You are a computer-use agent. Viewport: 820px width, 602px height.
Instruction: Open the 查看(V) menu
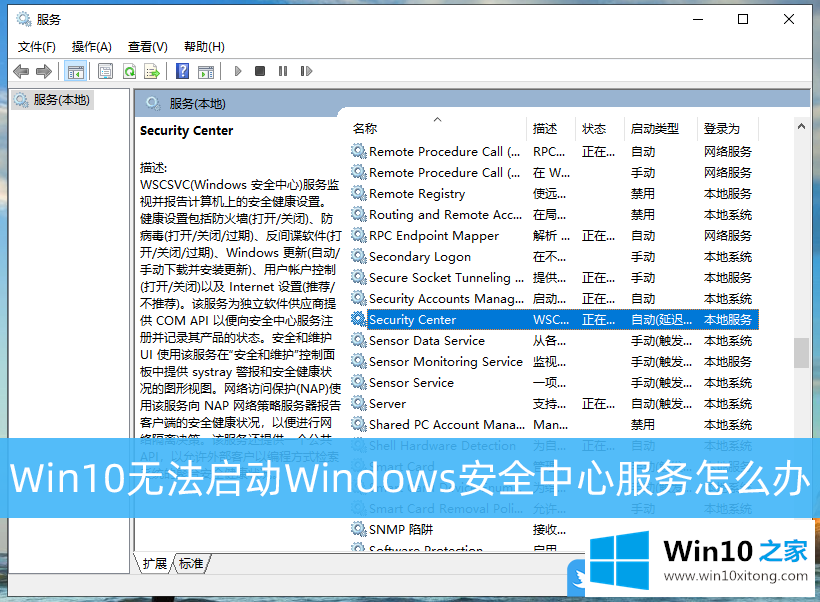pos(148,47)
